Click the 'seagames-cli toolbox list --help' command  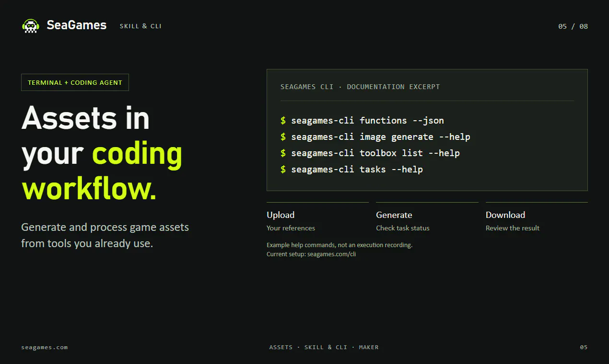[x=375, y=153]
